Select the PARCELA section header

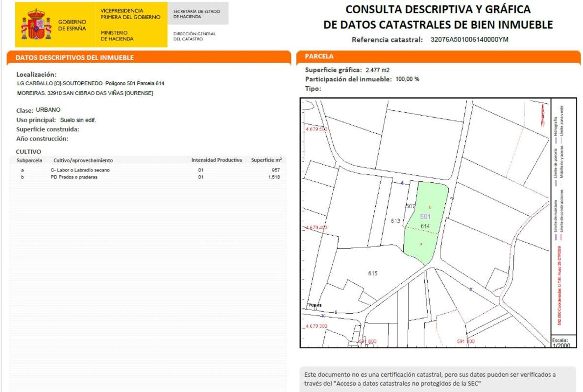[x=319, y=56]
